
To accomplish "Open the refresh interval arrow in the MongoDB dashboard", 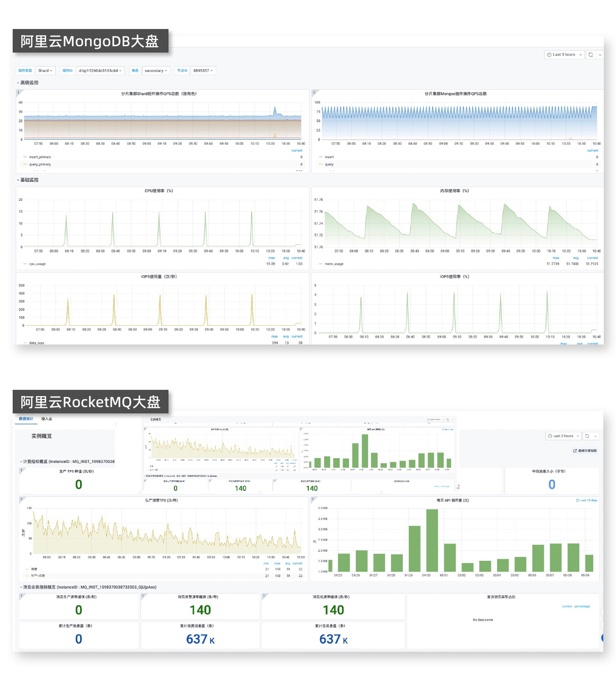I will click(x=600, y=54).
